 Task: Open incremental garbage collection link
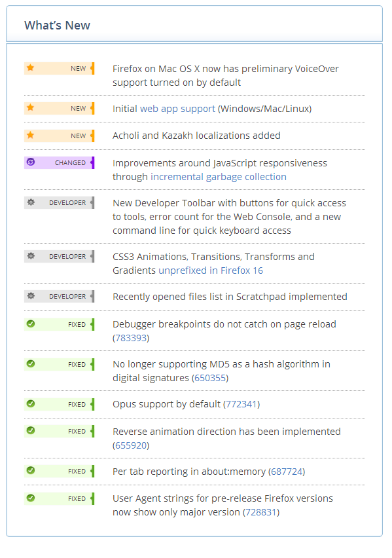tap(219, 177)
